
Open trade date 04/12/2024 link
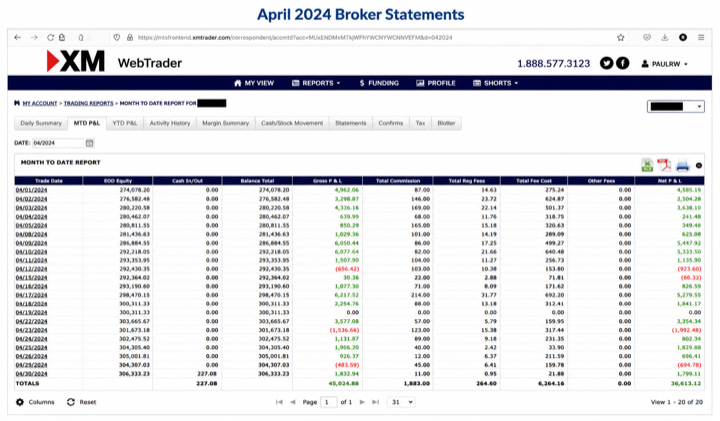pos(31,269)
